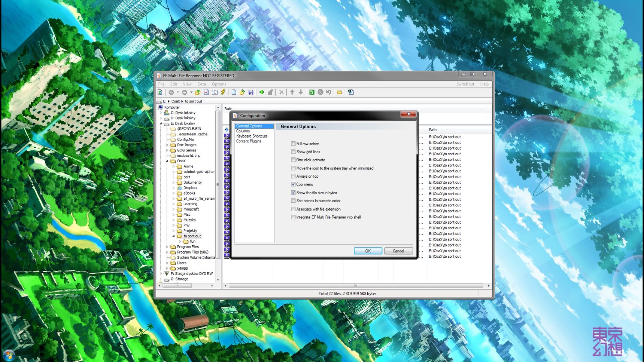Click the Switch list link

point(465,84)
